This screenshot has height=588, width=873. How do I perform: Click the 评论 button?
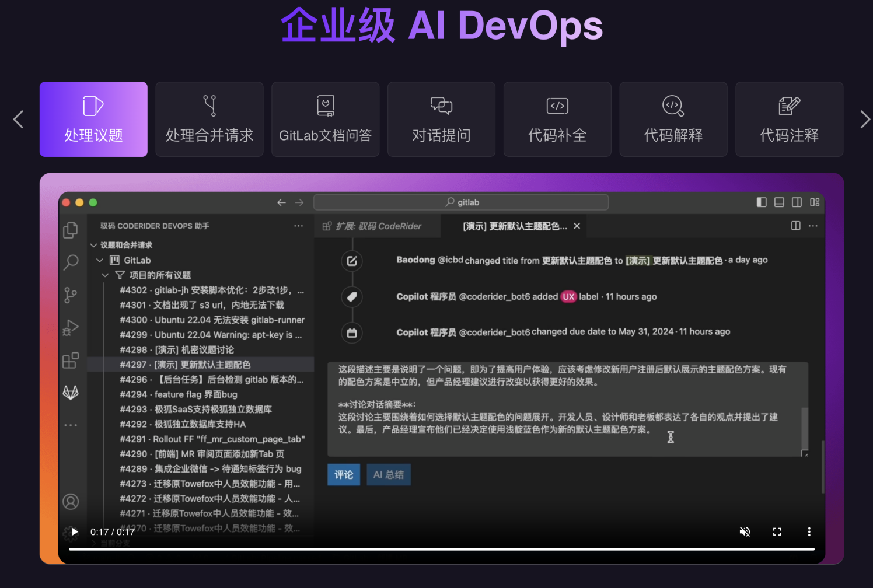[344, 475]
